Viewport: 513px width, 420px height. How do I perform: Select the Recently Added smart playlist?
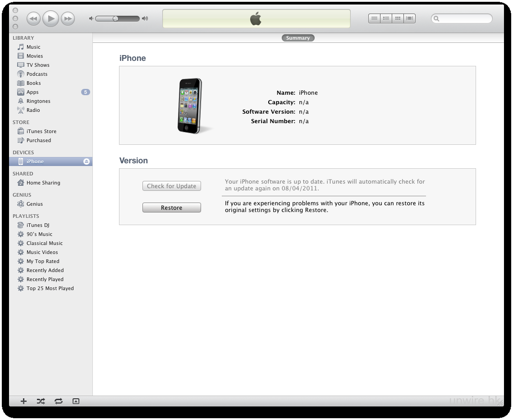tap(45, 270)
